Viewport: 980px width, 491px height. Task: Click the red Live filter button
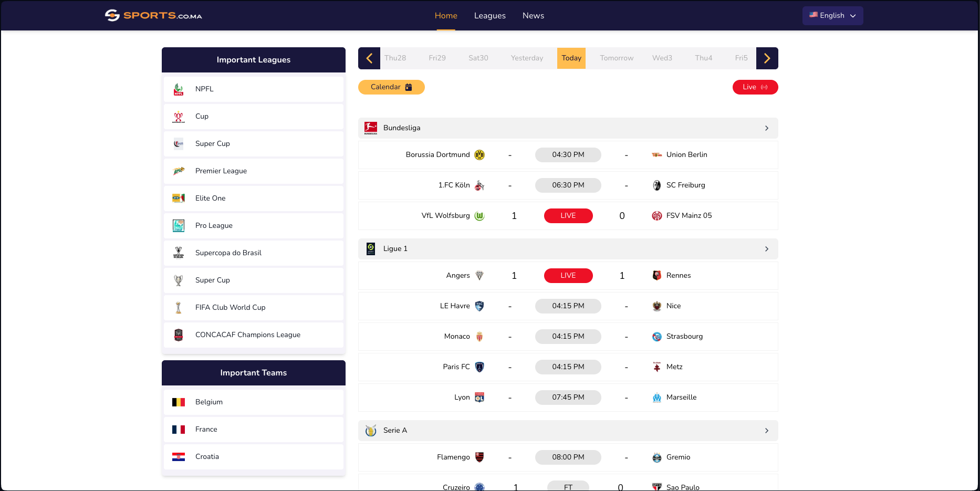coord(755,87)
